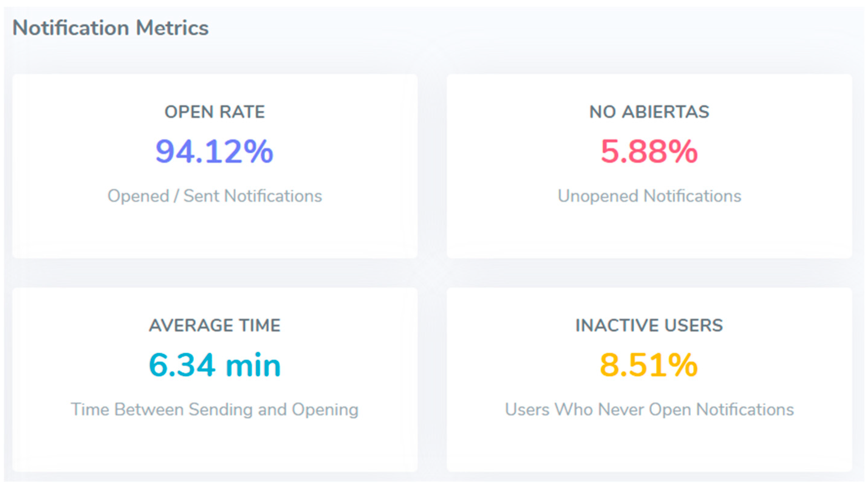
Task: Click the 94.12% open rate value
Action: click(214, 152)
